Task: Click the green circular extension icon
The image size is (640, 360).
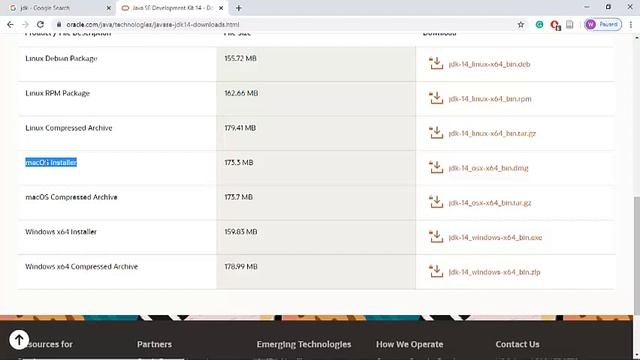Action: pos(539,24)
